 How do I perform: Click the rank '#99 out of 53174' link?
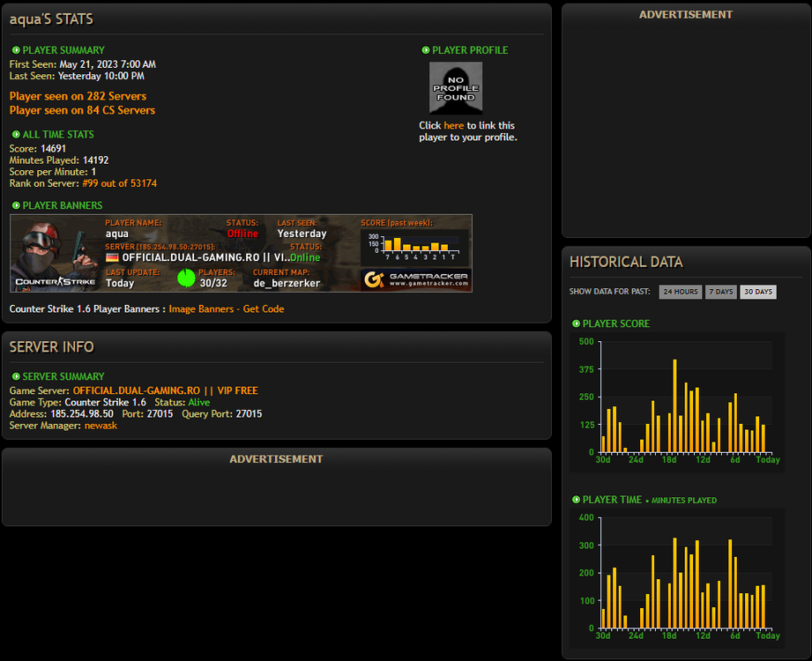click(x=119, y=183)
